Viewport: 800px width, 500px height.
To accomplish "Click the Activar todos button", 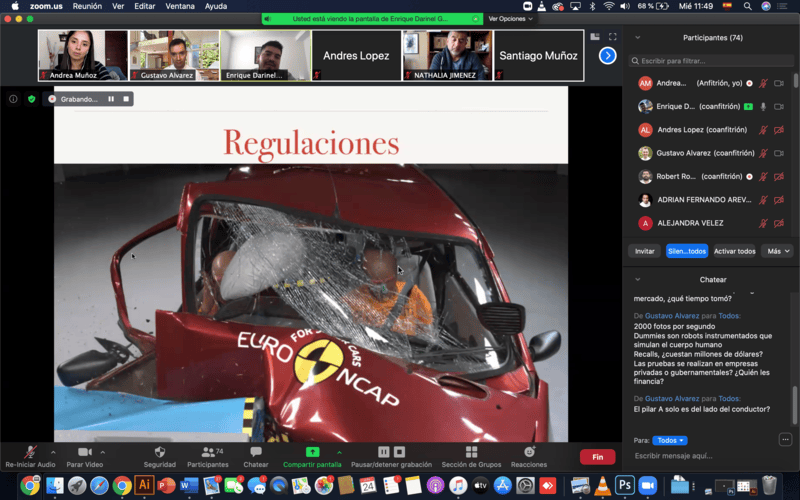I will [x=734, y=251].
